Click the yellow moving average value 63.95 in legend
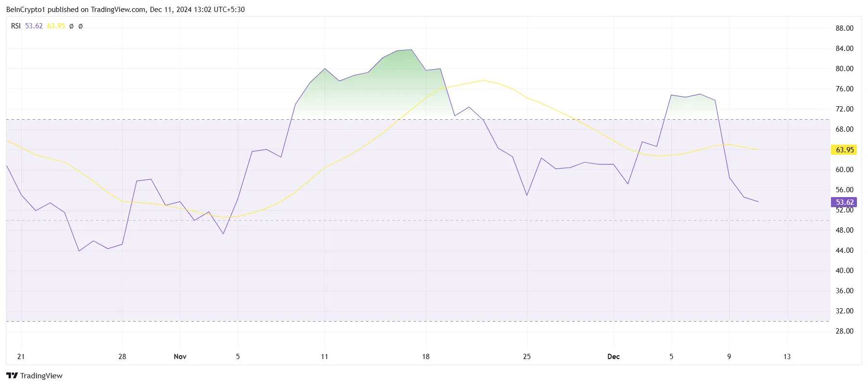This screenshot has width=868, height=386. (56, 26)
